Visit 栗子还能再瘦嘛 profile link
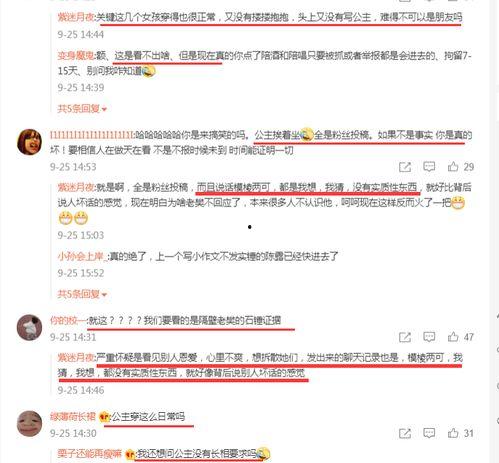 click(x=89, y=454)
